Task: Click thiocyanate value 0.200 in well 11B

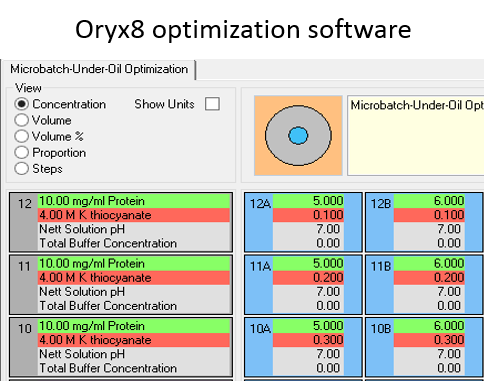Action: click(429, 278)
